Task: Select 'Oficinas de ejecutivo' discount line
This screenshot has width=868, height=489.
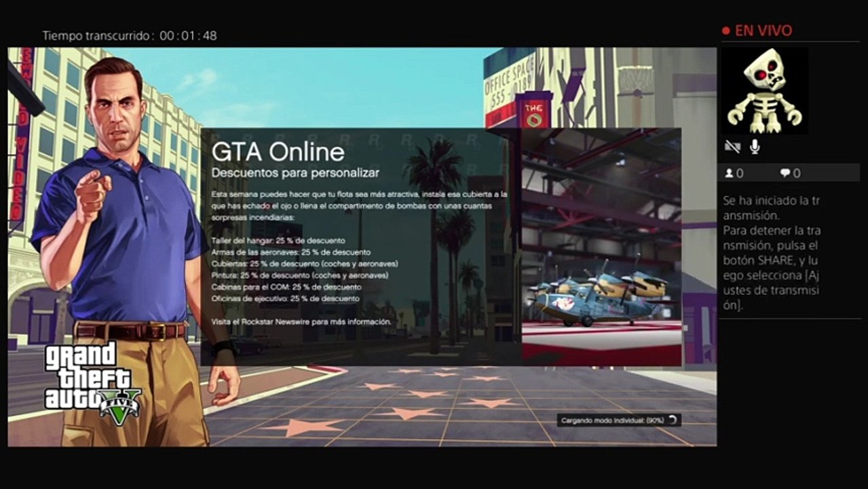Action: click(x=286, y=298)
